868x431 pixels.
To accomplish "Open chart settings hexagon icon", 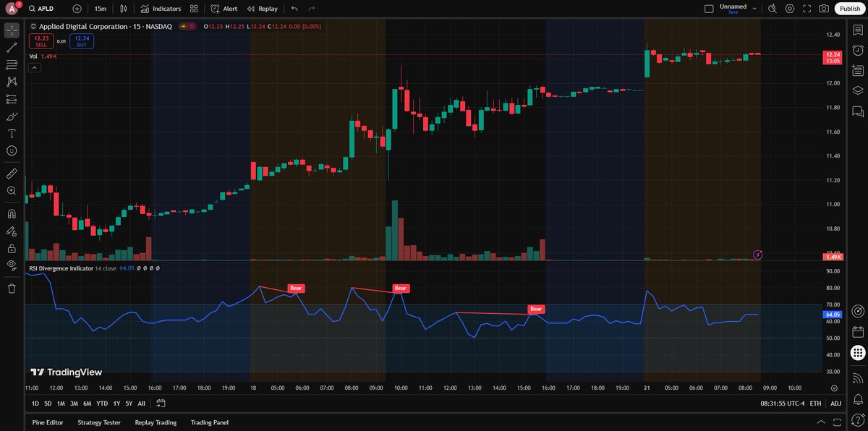I will [x=789, y=9].
